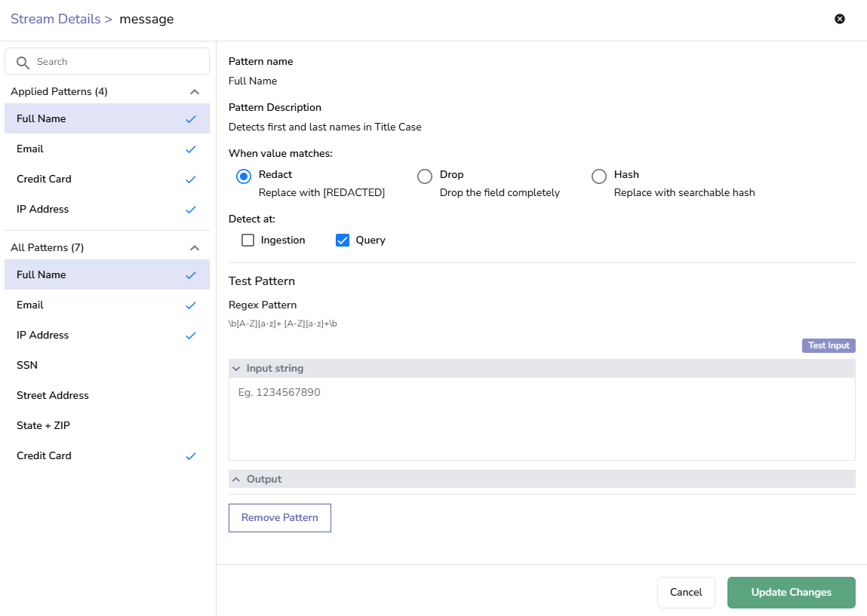This screenshot has width=867, height=616.
Task: Click the checkmark beside Credit Card under Applied Patterns
Action: pyautogui.click(x=190, y=179)
